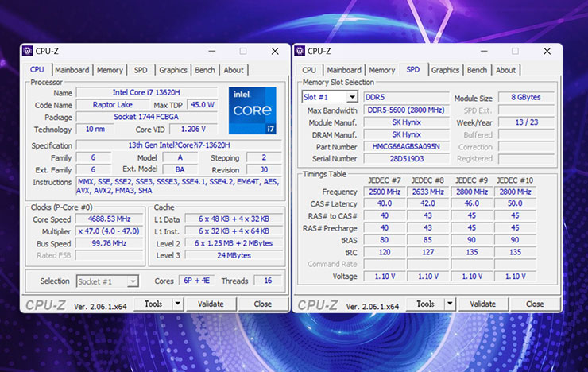
Task: Click the Level 2 cache value 6 x 1.25 MB + 2 MBytes
Action: point(234,243)
